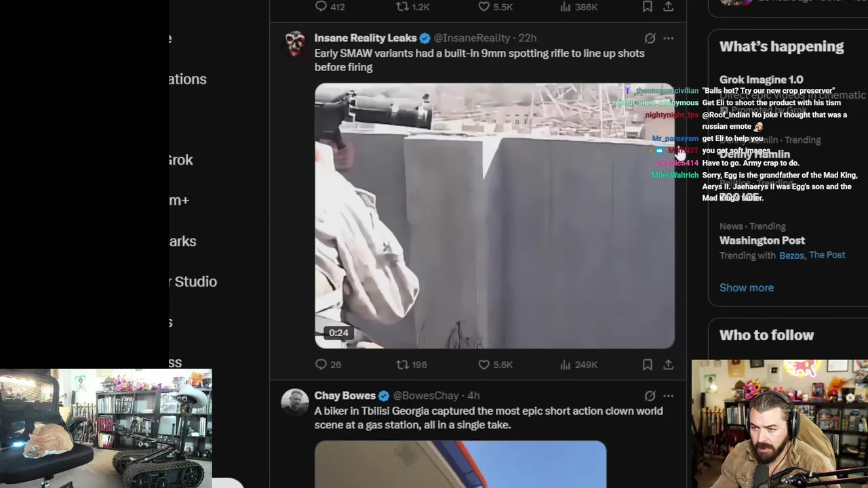Viewport: 868px width, 488px height.
Task: Open Washington Post trending topic
Action: coord(762,241)
